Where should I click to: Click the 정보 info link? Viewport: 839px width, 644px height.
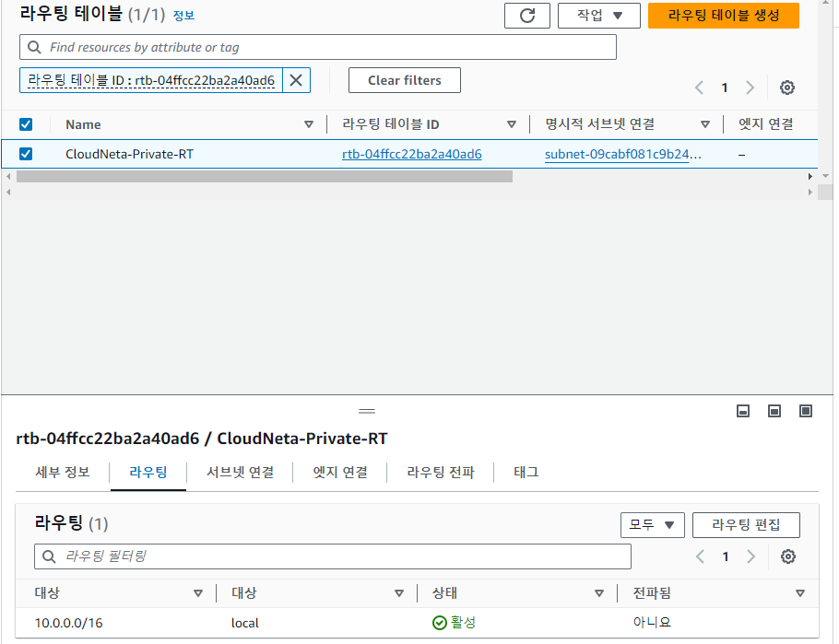click(183, 16)
